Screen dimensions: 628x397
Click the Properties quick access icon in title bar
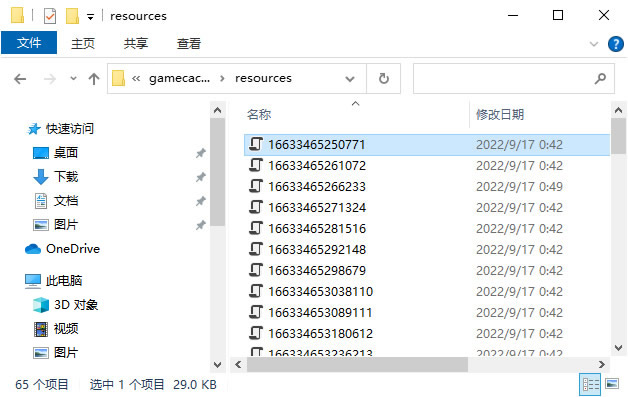pyautogui.click(x=50, y=16)
